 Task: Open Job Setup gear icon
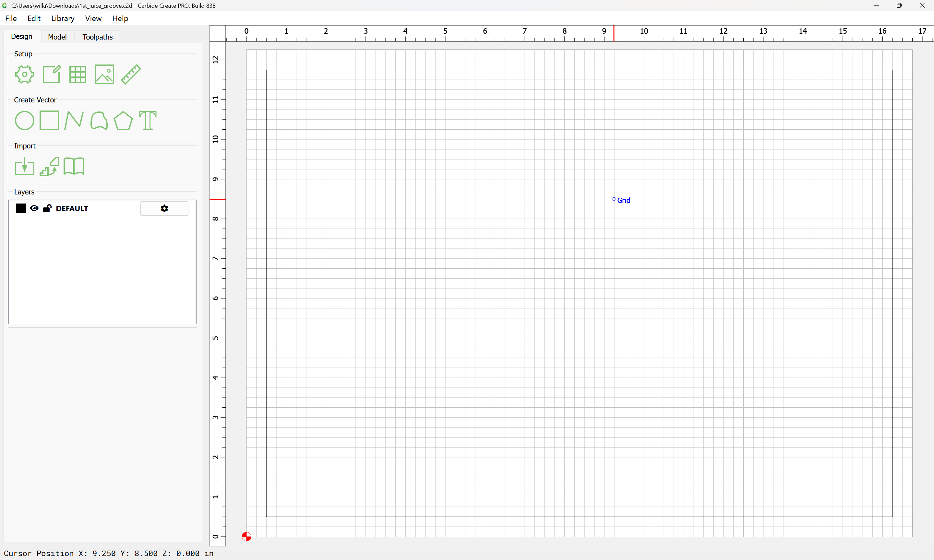point(25,74)
